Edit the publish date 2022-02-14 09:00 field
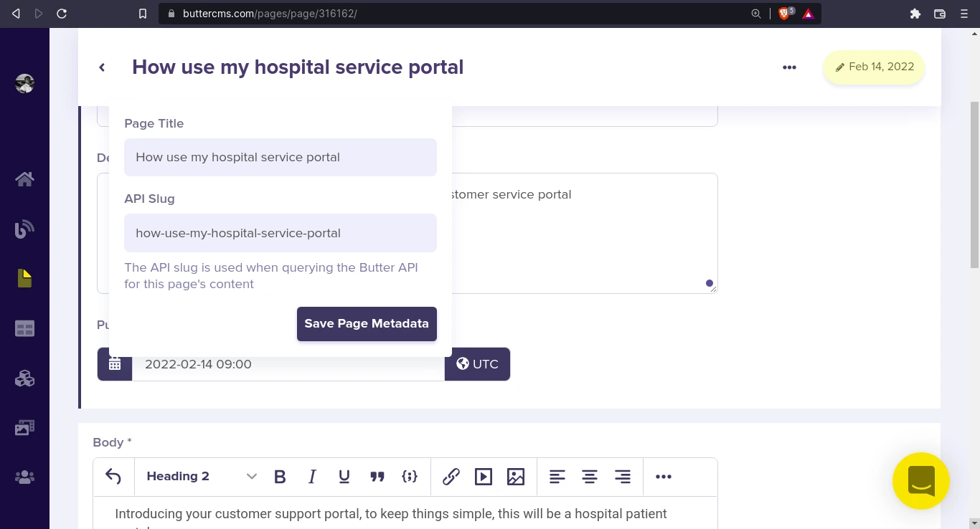 (288, 364)
